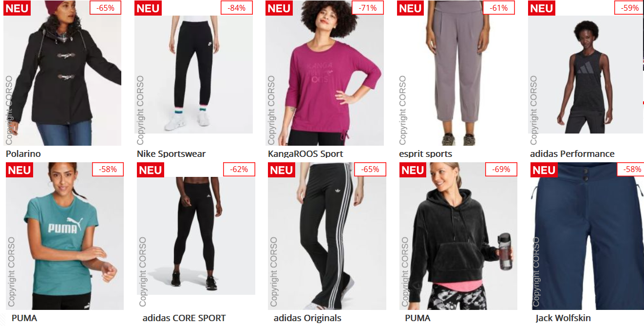The image size is (644, 326).
Task: Click the -71% discount badge
Action: point(368,8)
